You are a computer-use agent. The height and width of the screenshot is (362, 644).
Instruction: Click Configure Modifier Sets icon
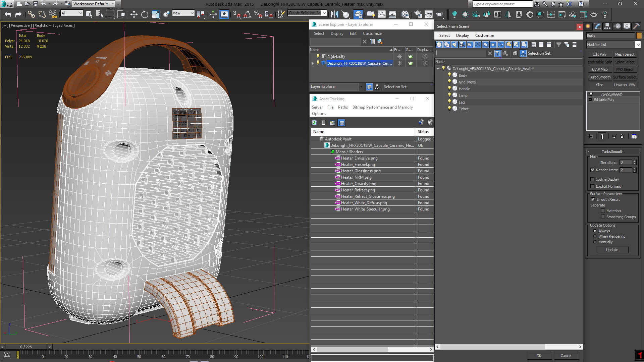pyautogui.click(x=634, y=136)
